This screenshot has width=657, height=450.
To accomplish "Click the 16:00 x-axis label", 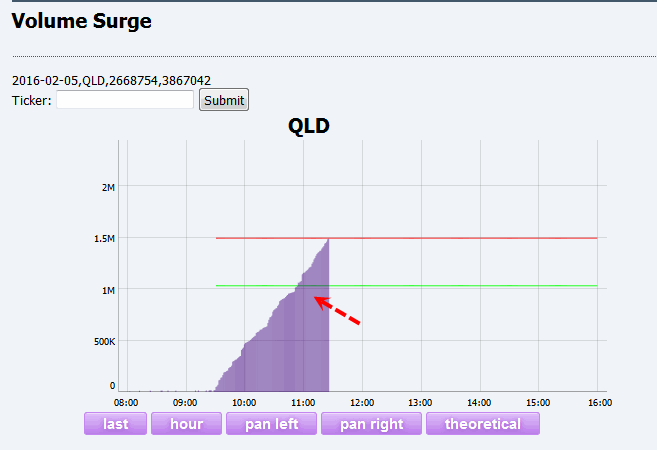I will [600, 403].
